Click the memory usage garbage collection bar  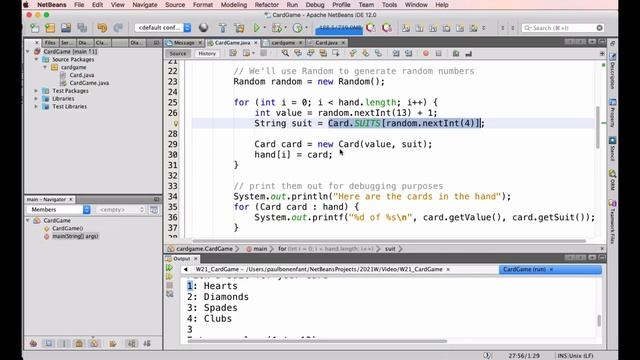click(338, 28)
